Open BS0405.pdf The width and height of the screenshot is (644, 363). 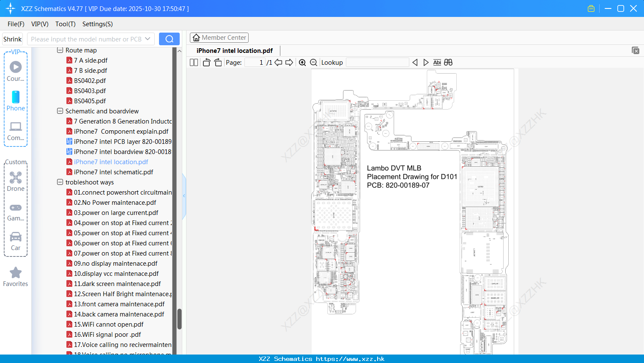pyautogui.click(x=86, y=101)
